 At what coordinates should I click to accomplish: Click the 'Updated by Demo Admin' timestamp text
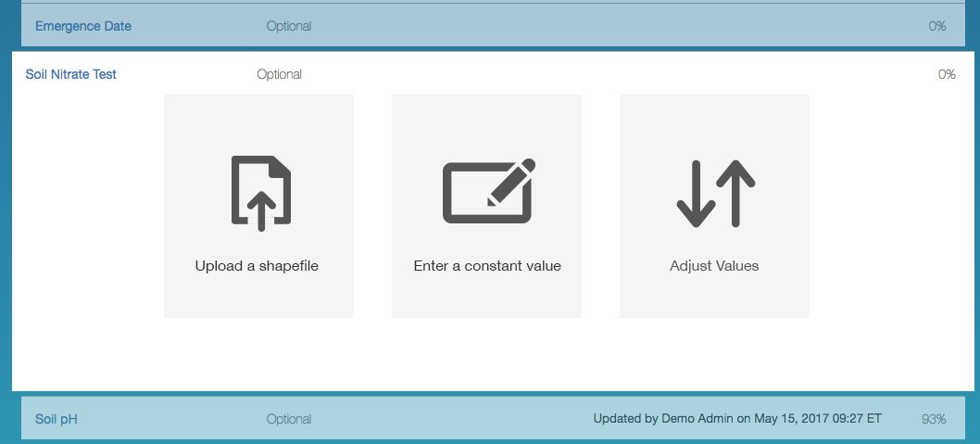tap(736, 419)
